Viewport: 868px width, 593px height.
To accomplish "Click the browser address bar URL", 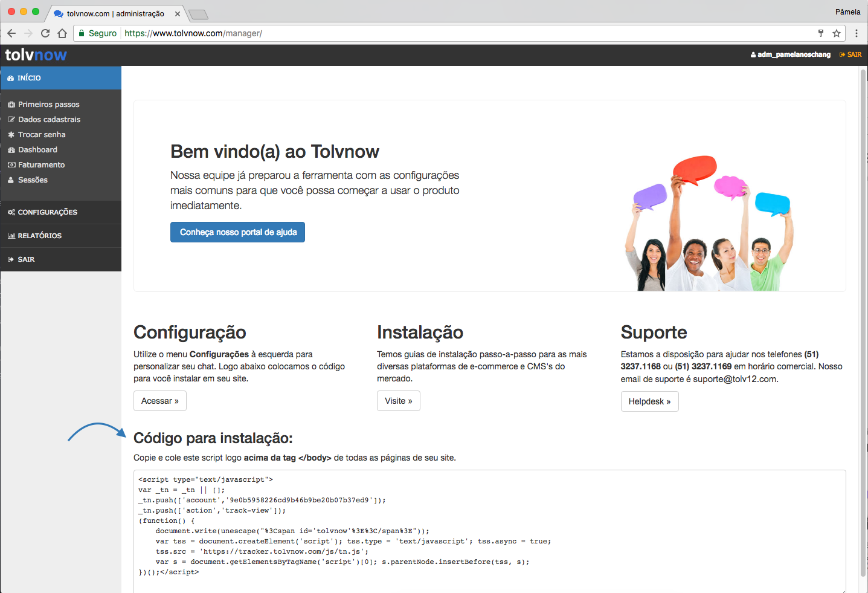I will coord(193,33).
